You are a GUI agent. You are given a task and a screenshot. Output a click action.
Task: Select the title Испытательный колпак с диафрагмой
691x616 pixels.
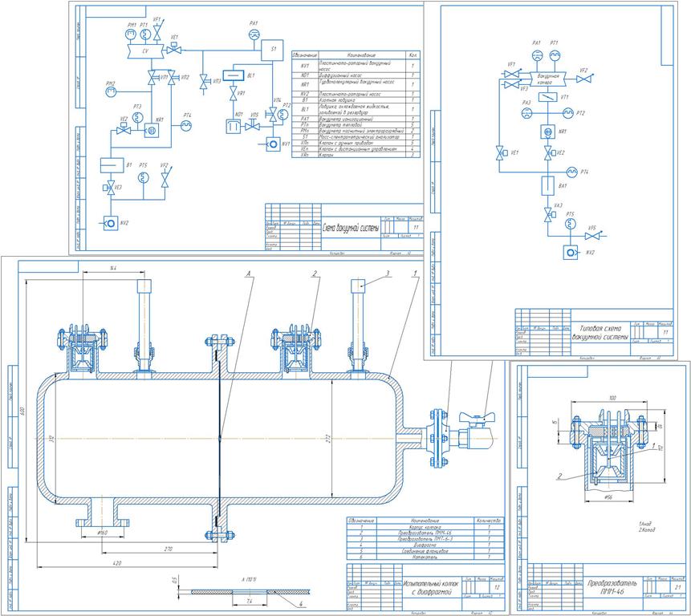pyautogui.click(x=431, y=587)
